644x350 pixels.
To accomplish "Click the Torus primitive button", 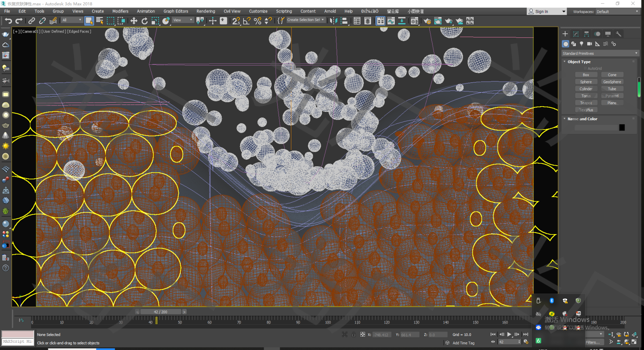I will click(x=586, y=96).
